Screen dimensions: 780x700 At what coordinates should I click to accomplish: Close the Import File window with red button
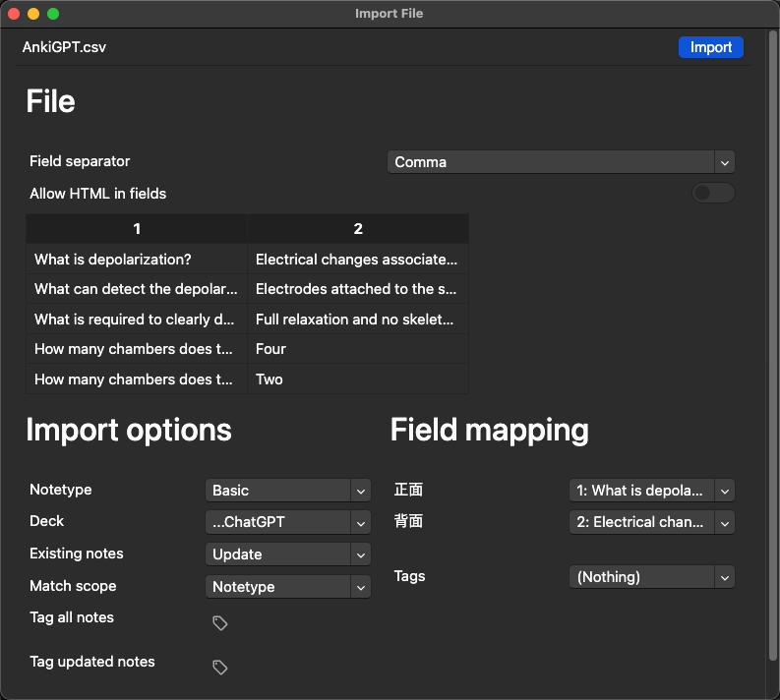click(x=14, y=14)
